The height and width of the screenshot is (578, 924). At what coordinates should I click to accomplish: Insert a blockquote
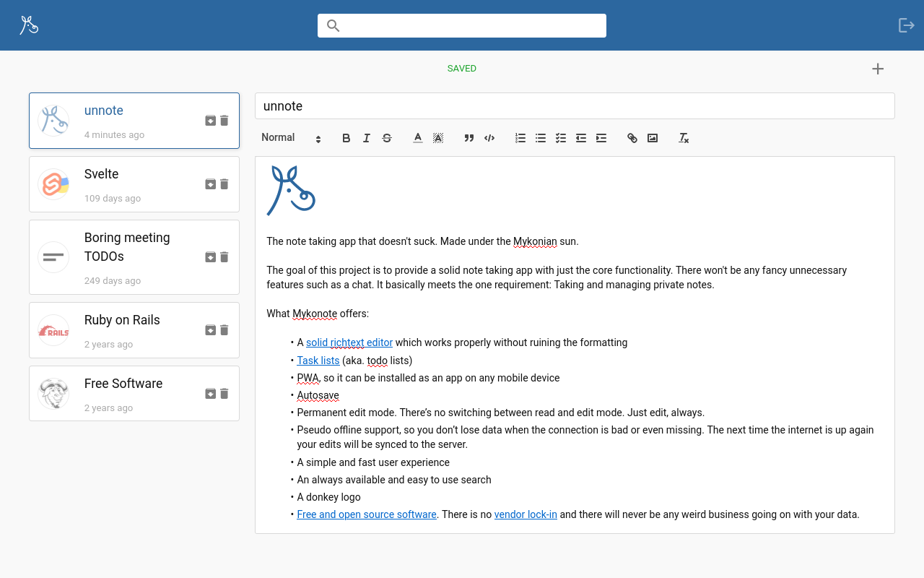coord(469,138)
